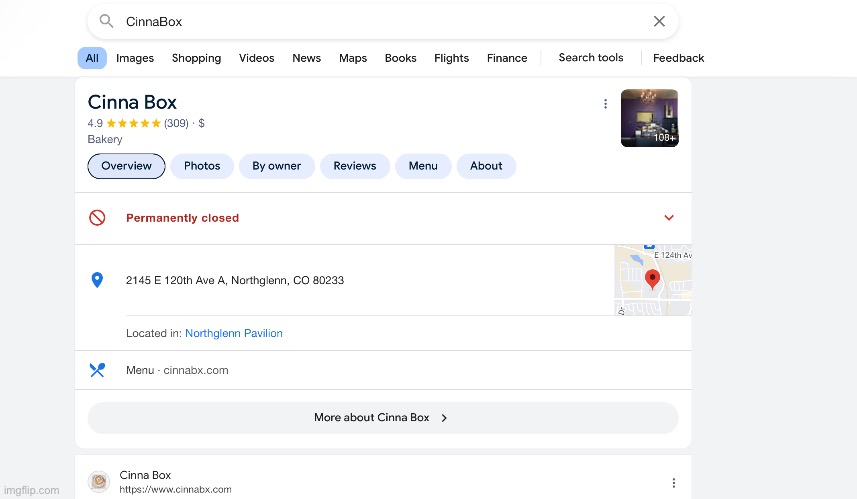The image size is (857, 499).
Task: Click inside the CinnaBox search field
Action: click(383, 21)
